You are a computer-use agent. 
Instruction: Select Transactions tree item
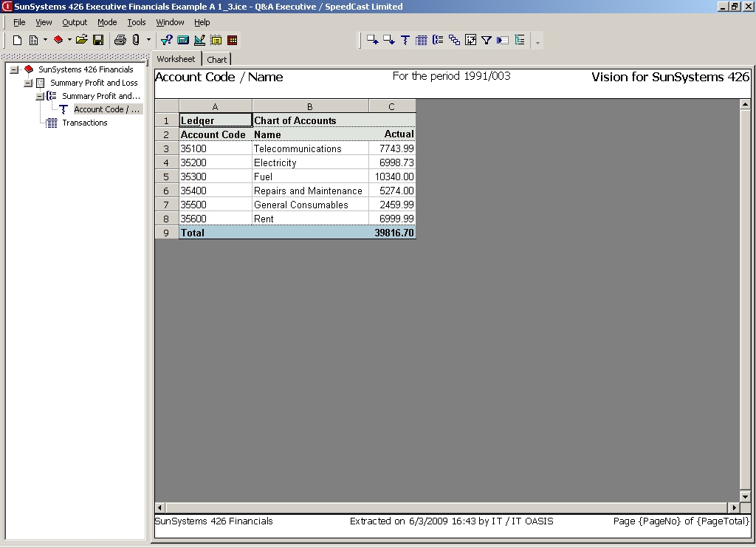click(85, 123)
